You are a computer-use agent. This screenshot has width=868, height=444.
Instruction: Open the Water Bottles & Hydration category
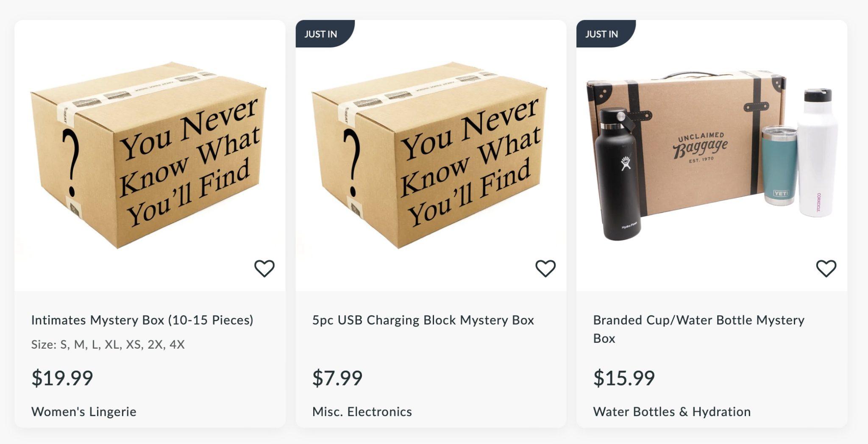pyautogui.click(x=672, y=411)
